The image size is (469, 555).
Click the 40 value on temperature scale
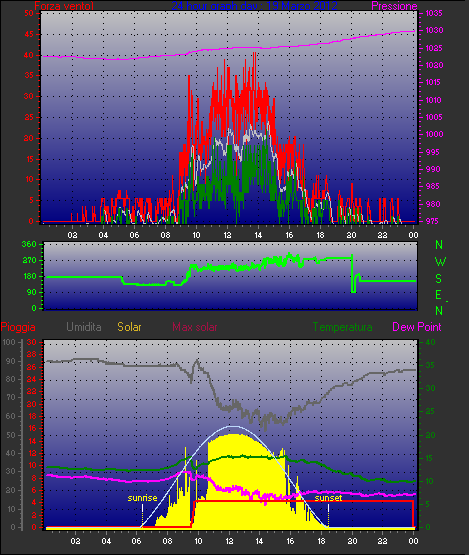(x=430, y=342)
